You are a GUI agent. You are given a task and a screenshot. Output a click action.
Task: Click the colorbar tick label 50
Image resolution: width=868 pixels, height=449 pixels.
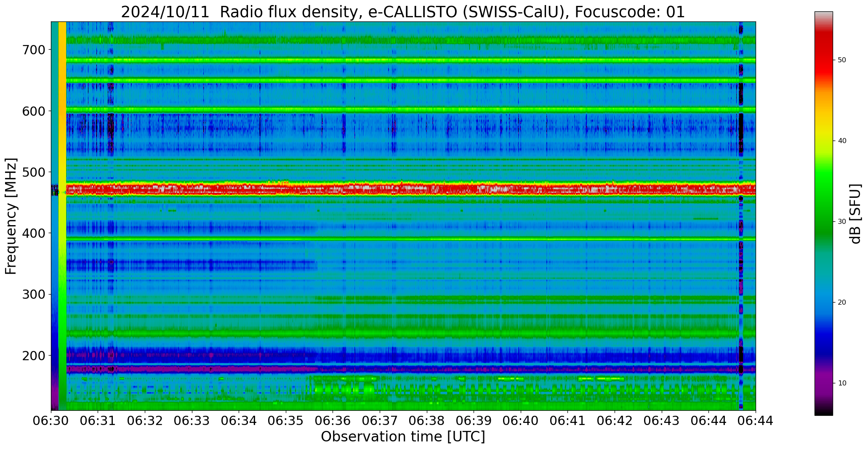click(842, 60)
